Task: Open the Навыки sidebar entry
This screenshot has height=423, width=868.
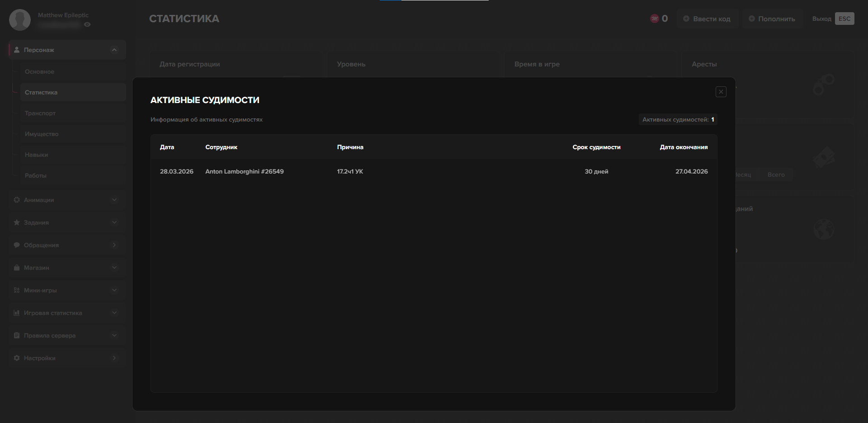Action: (37, 155)
